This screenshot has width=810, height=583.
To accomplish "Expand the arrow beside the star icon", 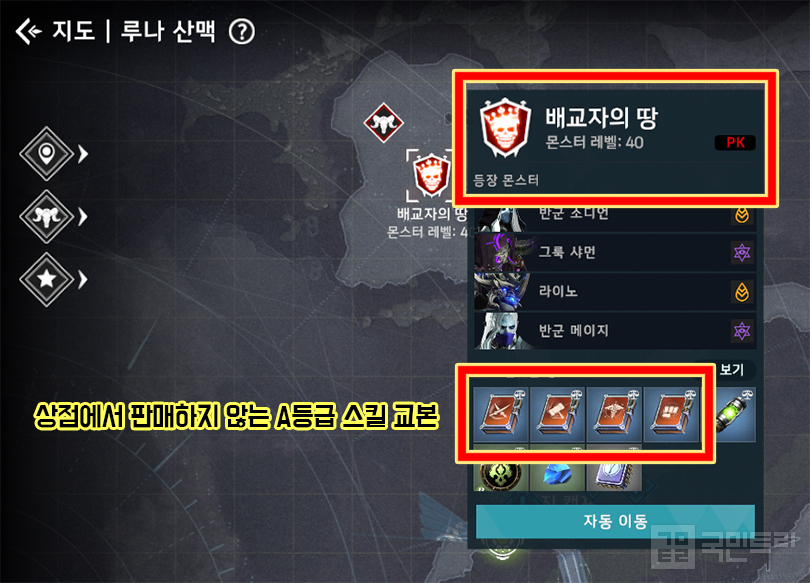I will (x=83, y=280).
